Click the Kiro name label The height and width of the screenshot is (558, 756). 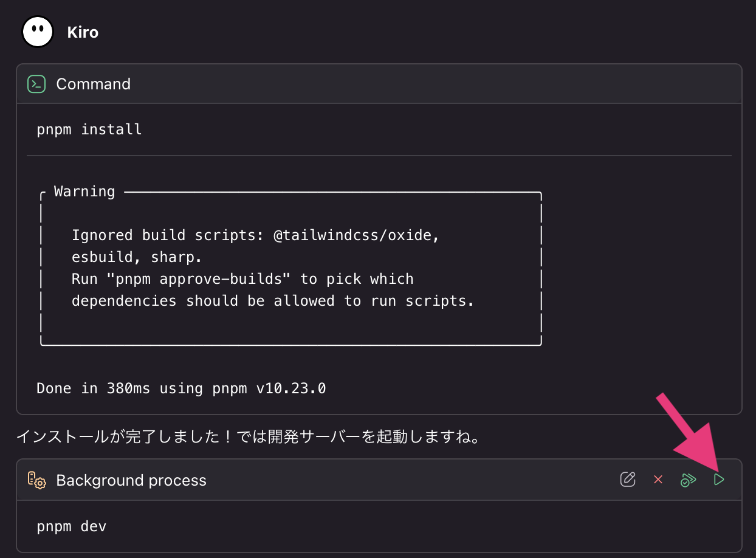click(x=82, y=32)
